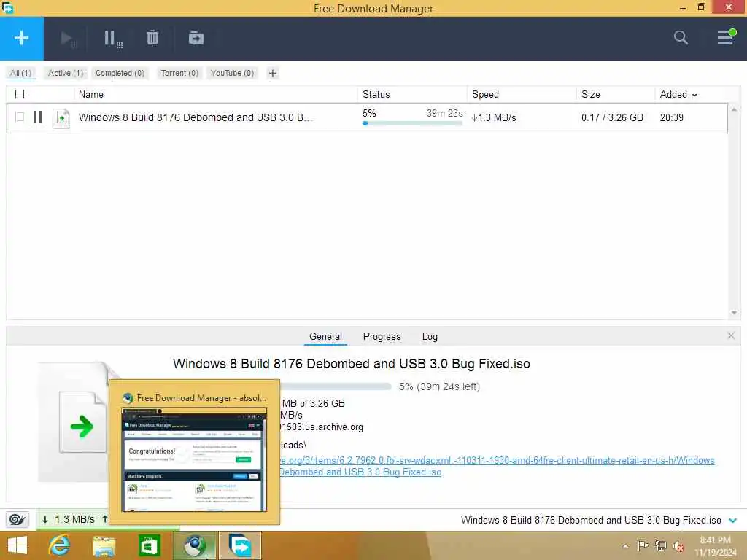Sort the list by Name column

pos(91,94)
